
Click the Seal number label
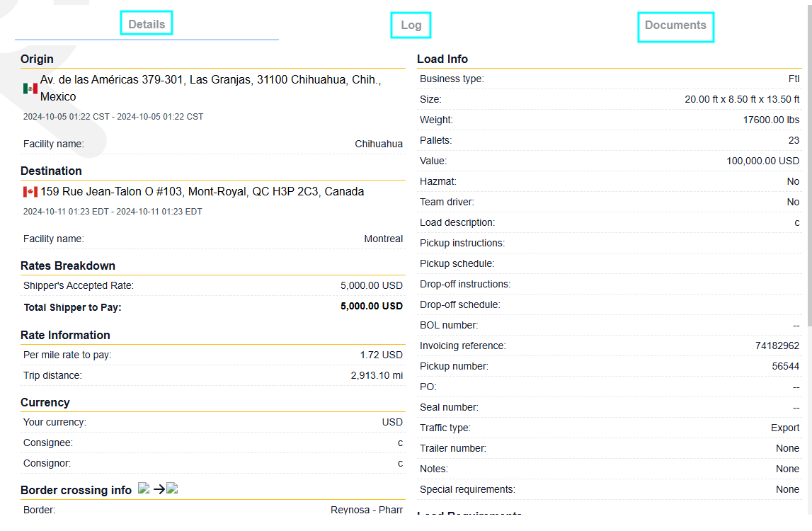tap(449, 407)
